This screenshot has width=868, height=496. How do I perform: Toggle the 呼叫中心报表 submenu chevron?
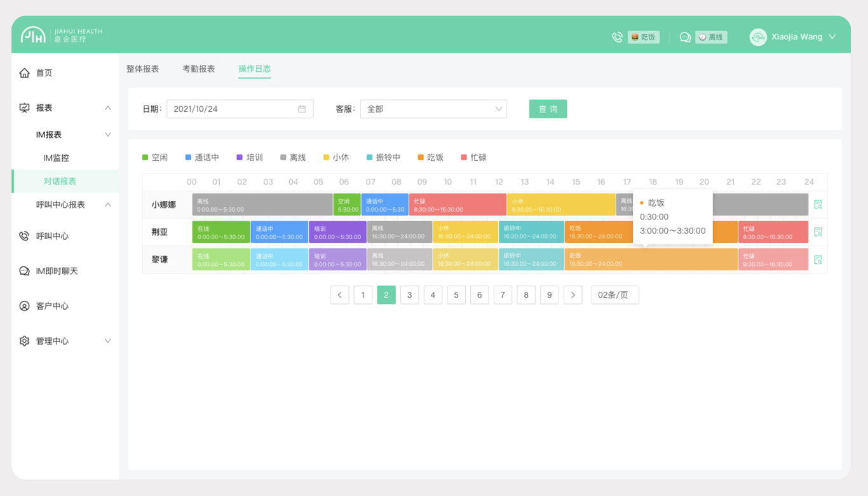[107, 205]
